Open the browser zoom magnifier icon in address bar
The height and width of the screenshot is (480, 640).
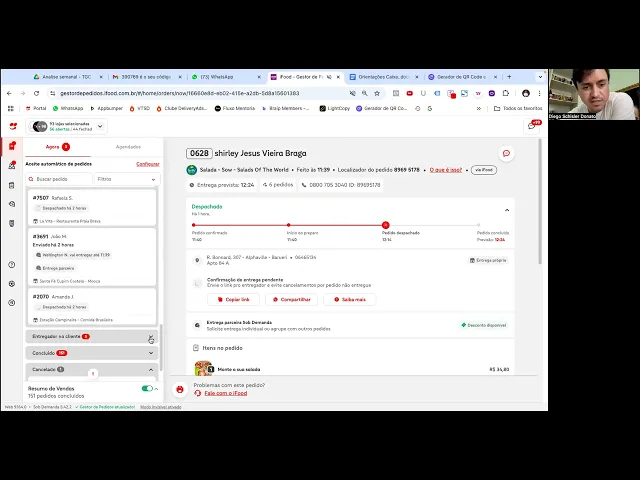[x=364, y=93]
